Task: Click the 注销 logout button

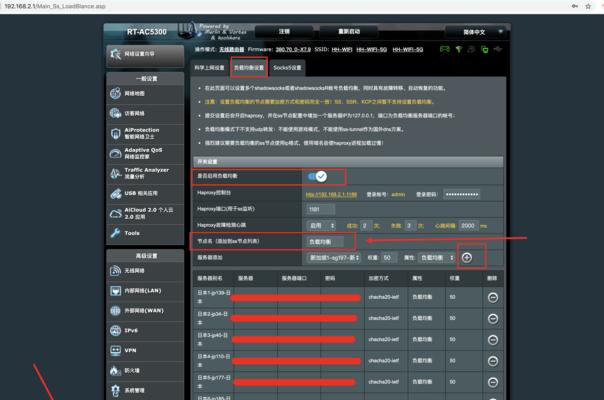Action: tap(284, 32)
